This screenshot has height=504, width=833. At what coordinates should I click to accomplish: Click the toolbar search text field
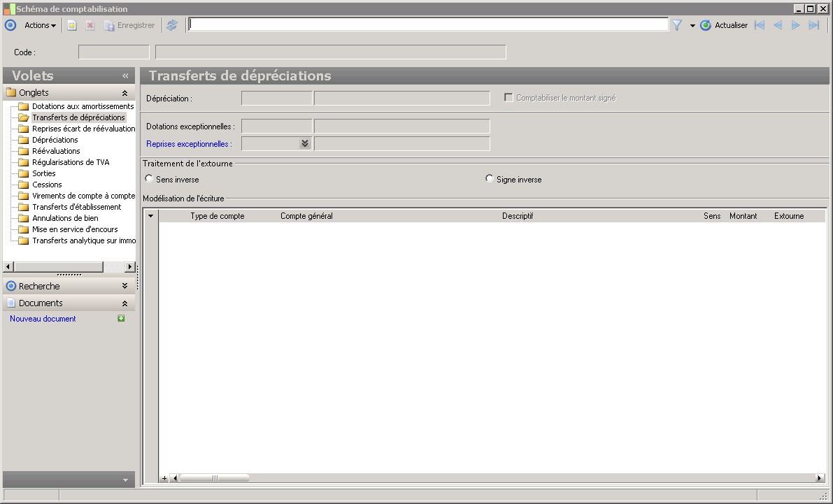pyautogui.click(x=428, y=24)
